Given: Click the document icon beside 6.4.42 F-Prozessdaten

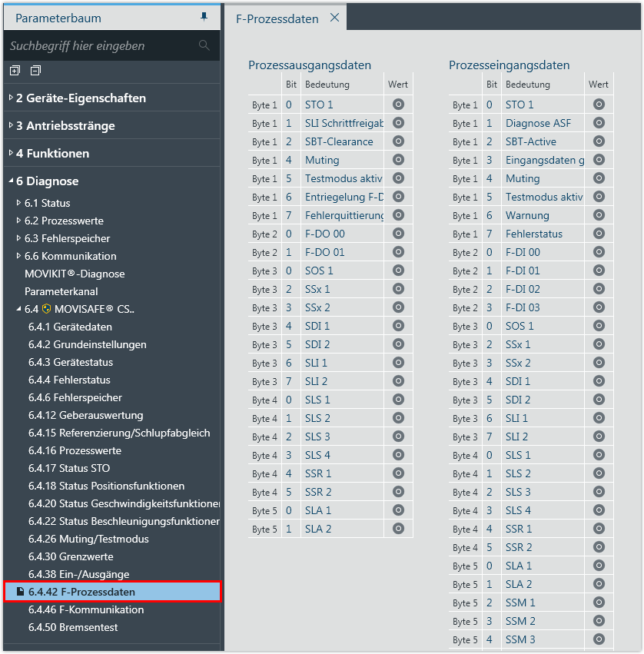Looking at the screenshot, I should click(x=20, y=592).
